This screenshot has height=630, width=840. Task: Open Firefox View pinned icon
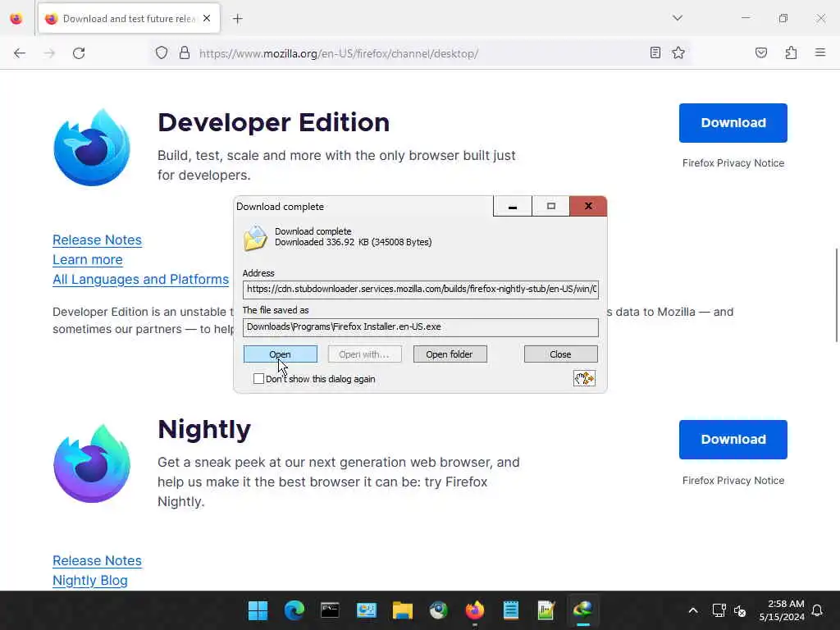tap(16, 19)
